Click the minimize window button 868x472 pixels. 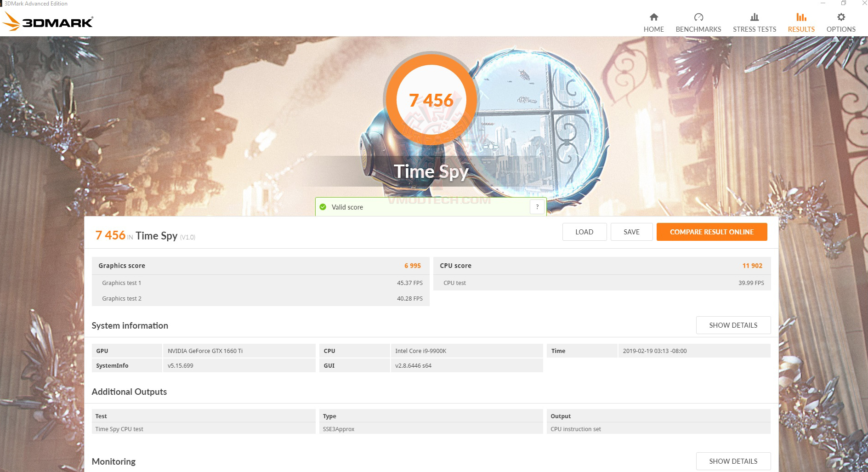coord(823,3)
